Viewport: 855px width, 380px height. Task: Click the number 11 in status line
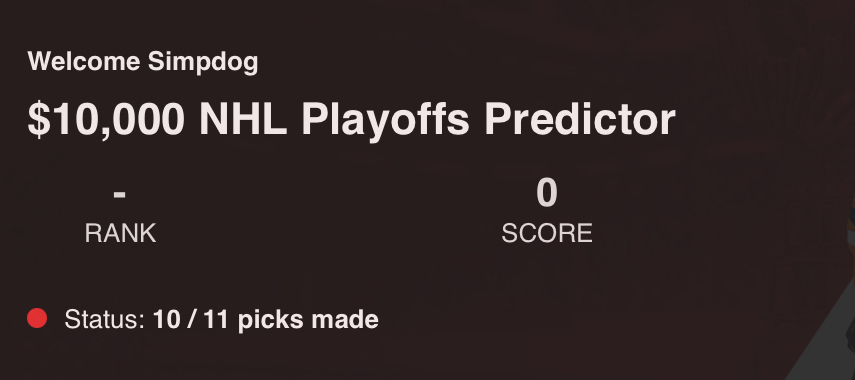click(215, 319)
